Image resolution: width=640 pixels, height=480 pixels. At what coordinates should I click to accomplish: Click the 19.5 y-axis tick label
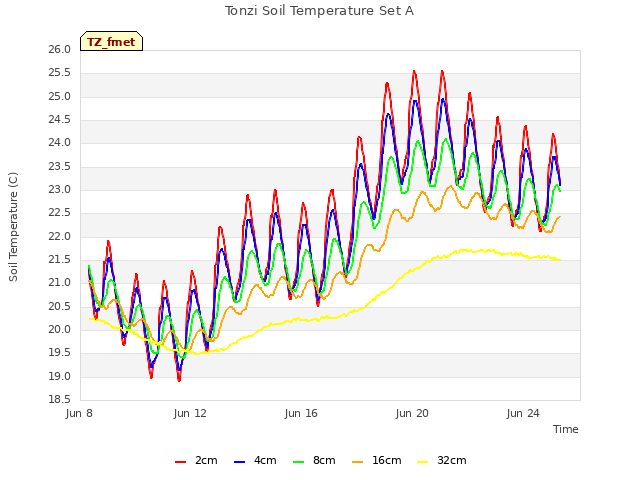click(x=60, y=353)
